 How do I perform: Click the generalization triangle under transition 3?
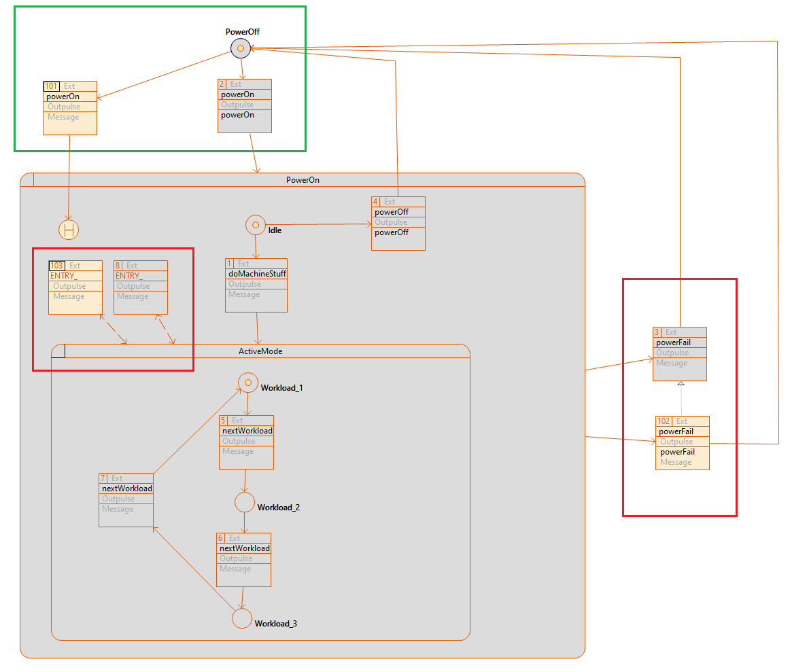click(681, 385)
